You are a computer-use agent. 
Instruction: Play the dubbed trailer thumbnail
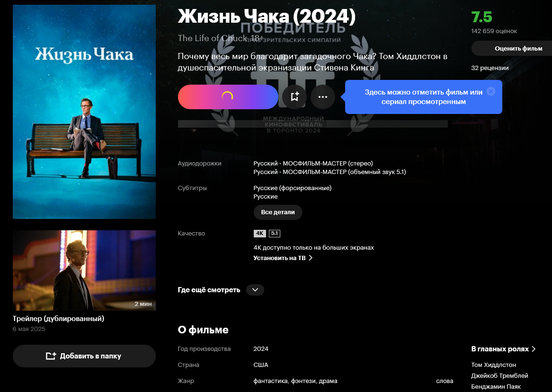pyautogui.click(x=84, y=270)
